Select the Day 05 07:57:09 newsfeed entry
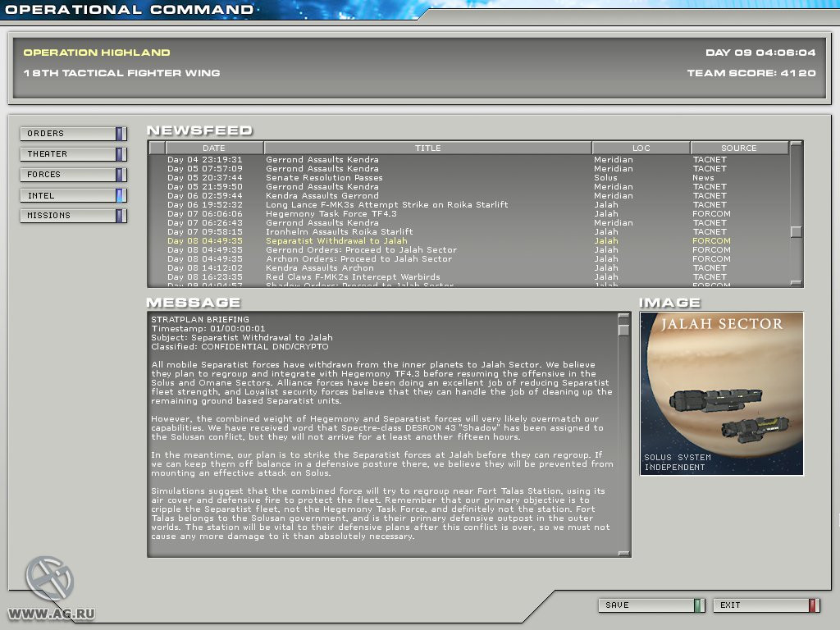Viewport: 840px width, 630px height. coord(468,169)
